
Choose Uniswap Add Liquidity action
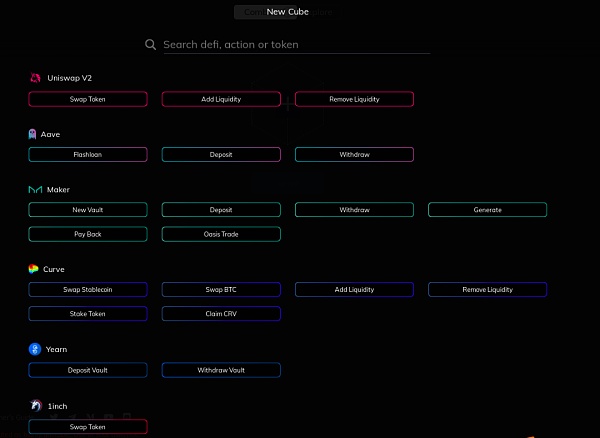pos(221,99)
